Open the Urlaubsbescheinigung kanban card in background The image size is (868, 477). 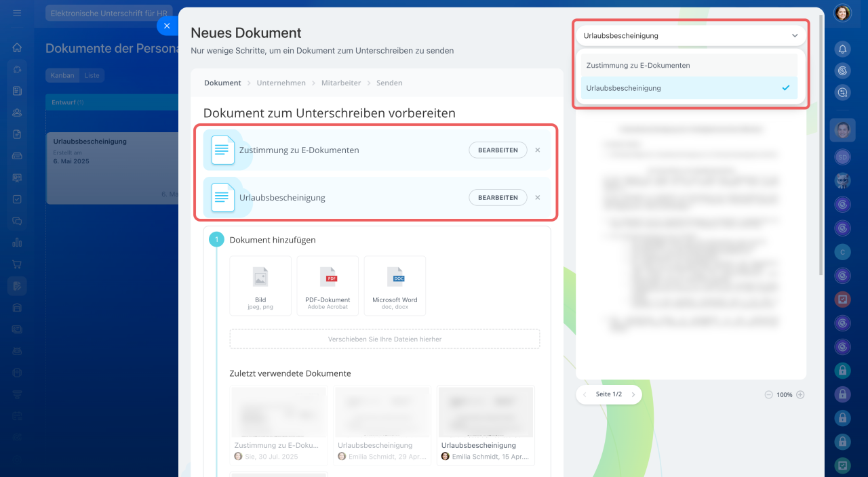(x=112, y=168)
